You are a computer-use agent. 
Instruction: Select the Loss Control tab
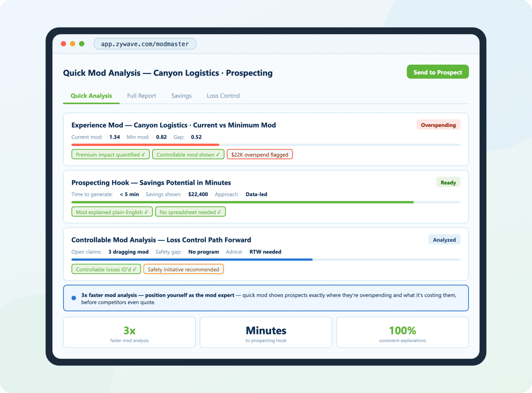click(x=223, y=96)
